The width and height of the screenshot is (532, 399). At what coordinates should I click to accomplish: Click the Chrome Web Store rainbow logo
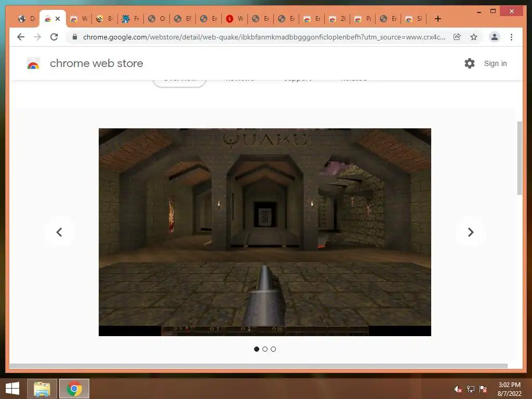[x=33, y=63]
